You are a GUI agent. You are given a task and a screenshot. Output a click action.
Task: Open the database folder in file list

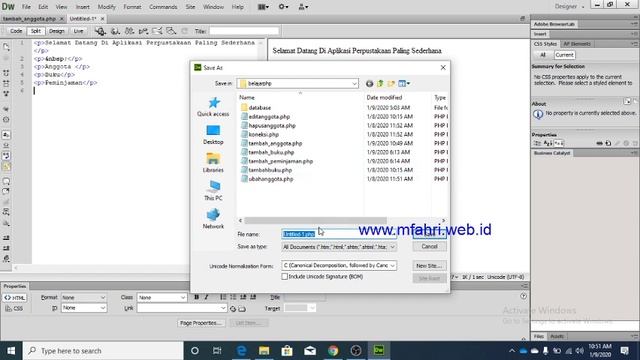tap(260, 108)
